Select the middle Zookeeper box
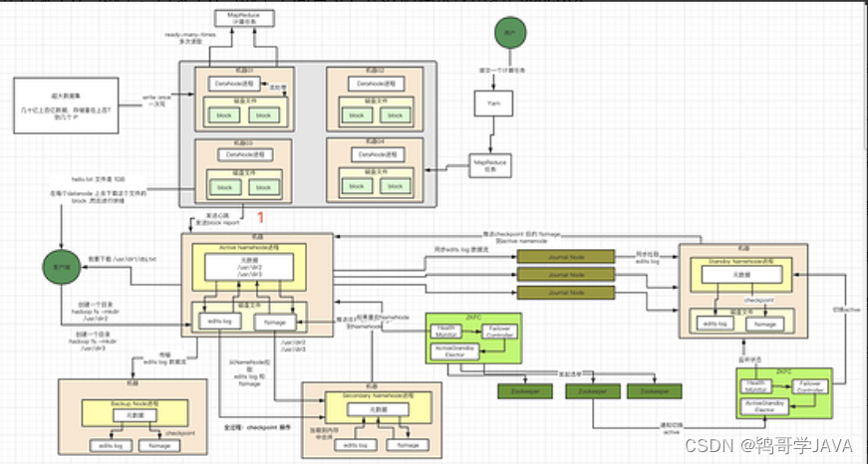The height and width of the screenshot is (464, 868). click(x=593, y=391)
